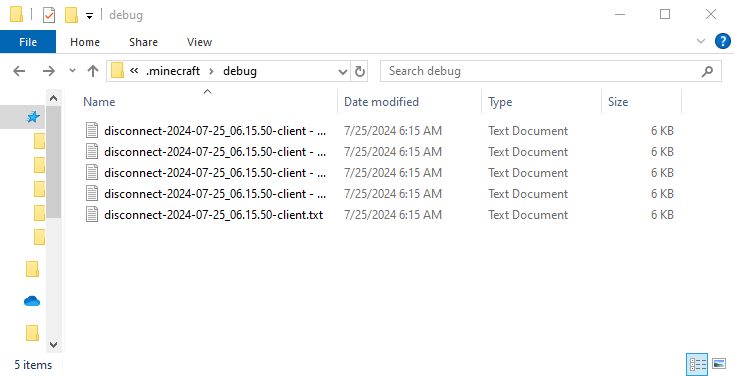Close the debug window
Screen dimensions: 734x376
tap(711, 15)
